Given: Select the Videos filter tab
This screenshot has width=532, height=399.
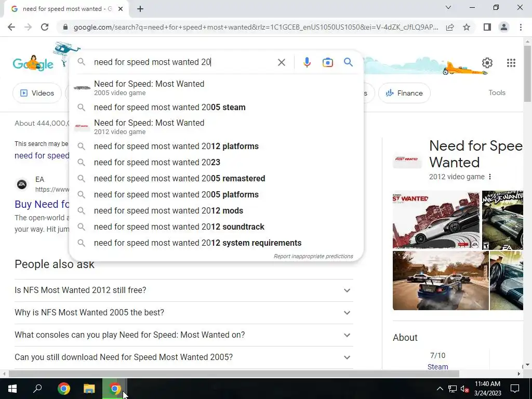Looking at the screenshot, I should [x=37, y=93].
